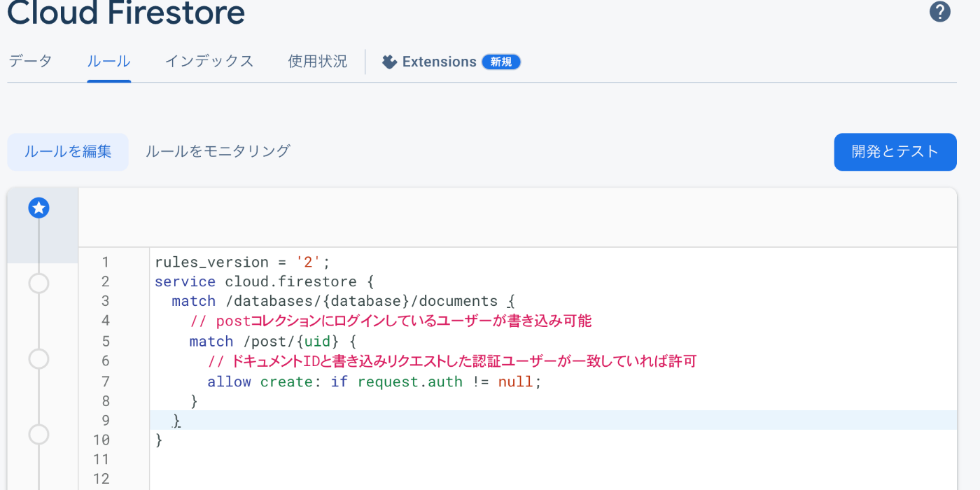Click the allow create rule line
Screen dimensions: 980x490
coord(374,381)
